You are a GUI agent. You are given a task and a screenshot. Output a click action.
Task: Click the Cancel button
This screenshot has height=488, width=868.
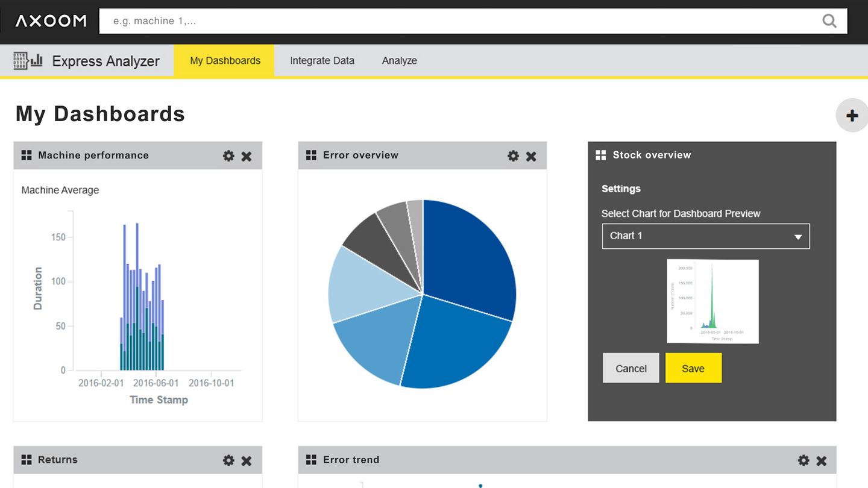(631, 368)
